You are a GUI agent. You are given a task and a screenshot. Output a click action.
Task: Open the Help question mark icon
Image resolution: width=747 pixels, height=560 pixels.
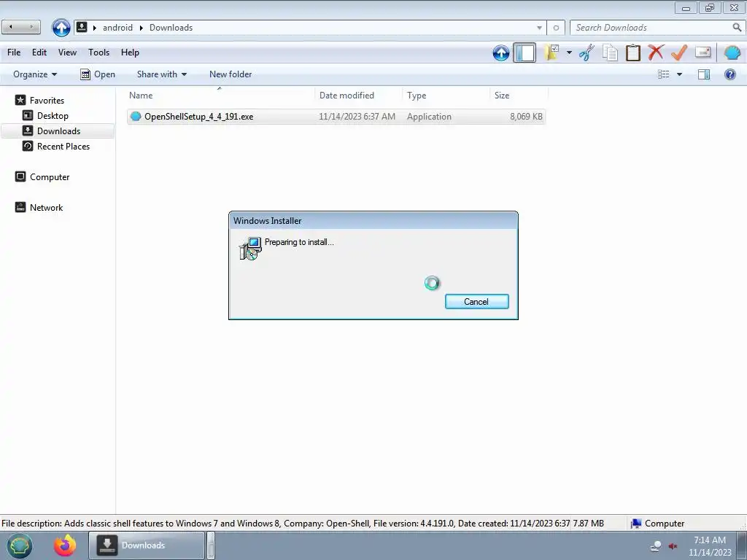pyautogui.click(x=729, y=74)
